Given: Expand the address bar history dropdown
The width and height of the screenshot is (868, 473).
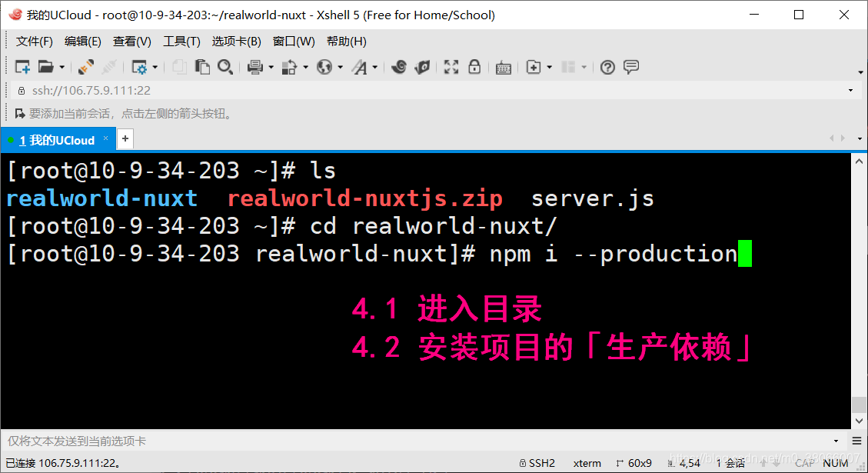Looking at the screenshot, I should pyautogui.click(x=850, y=91).
